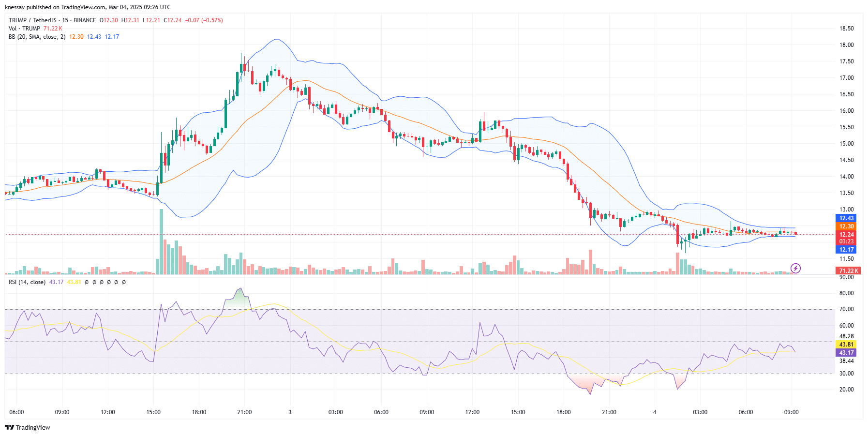Click the 17.00 price axis label
The height and width of the screenshot is (436, 868).
pos(846,78)
